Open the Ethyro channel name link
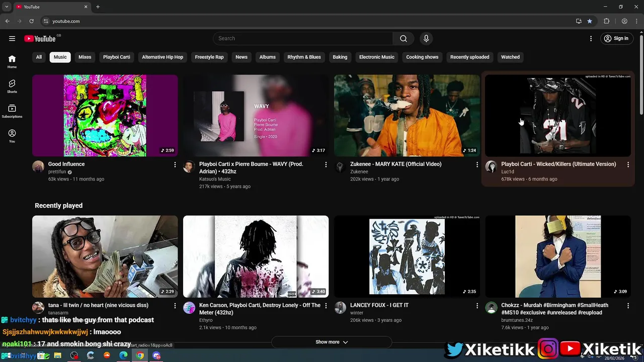644x362 pixels. coord(206,320)
